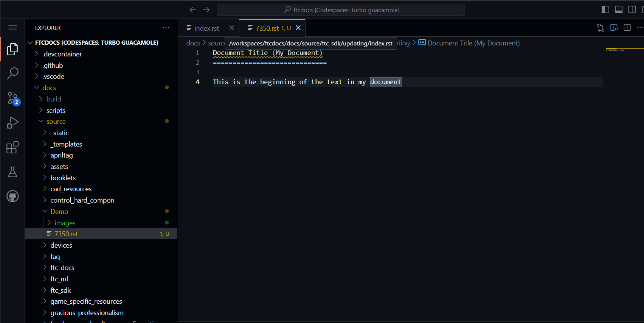Open Source Control view with 2 changes
This screenshot has height=323, width=644.
12,98
